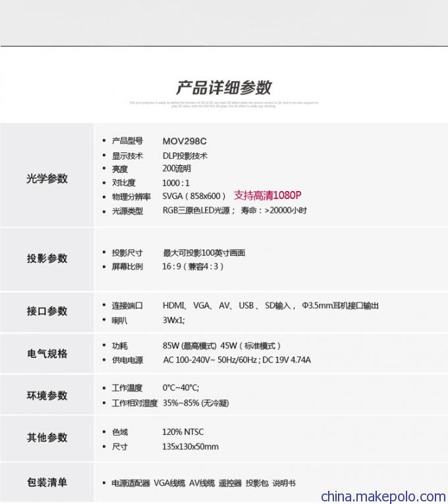Click the 电气规格 category cell
The height and width of the screenshot is (504, 448).
click(x=47, y=353)
